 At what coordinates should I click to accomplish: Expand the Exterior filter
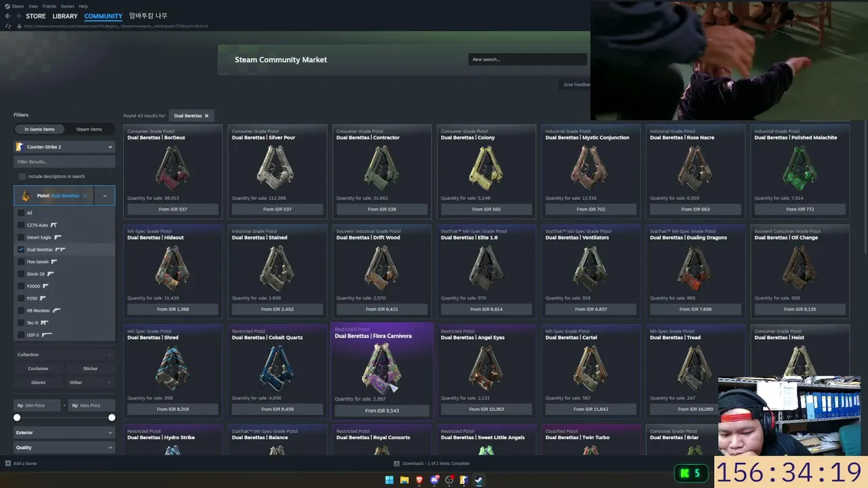coord(64,432)
